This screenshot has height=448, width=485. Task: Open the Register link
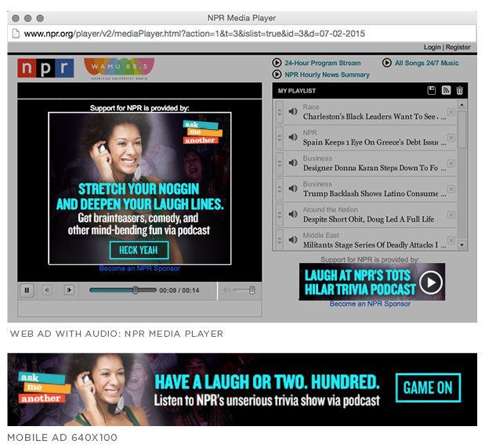pyautogui.click(x=458, y=47)
